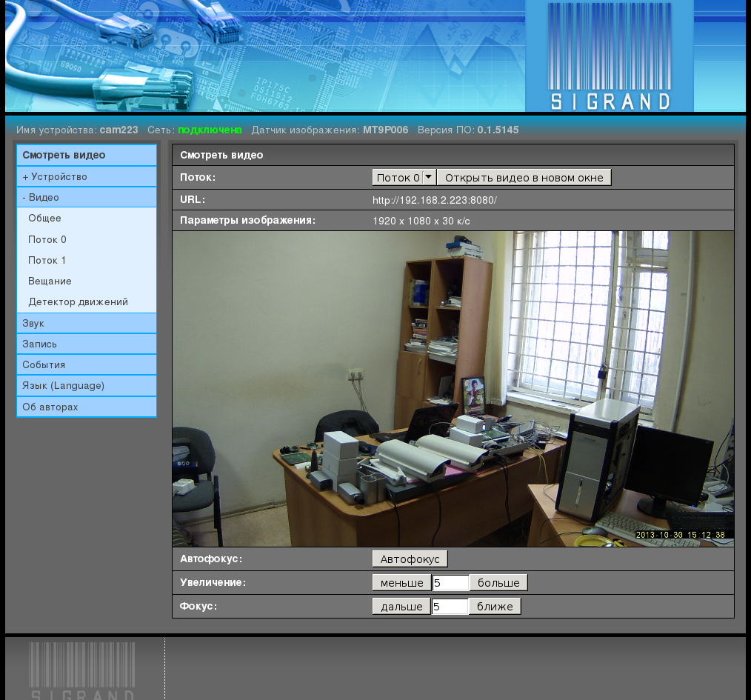This screenshot has height=700, width=751.
Task: Select Смотреть видео in the sidebar
Action: click(87, 156)
